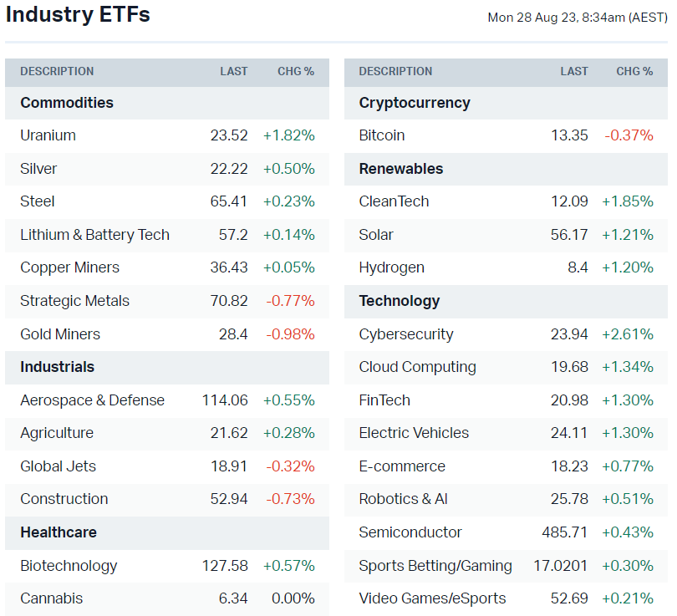Open the Bitcoin ETF row

(382, 135)
